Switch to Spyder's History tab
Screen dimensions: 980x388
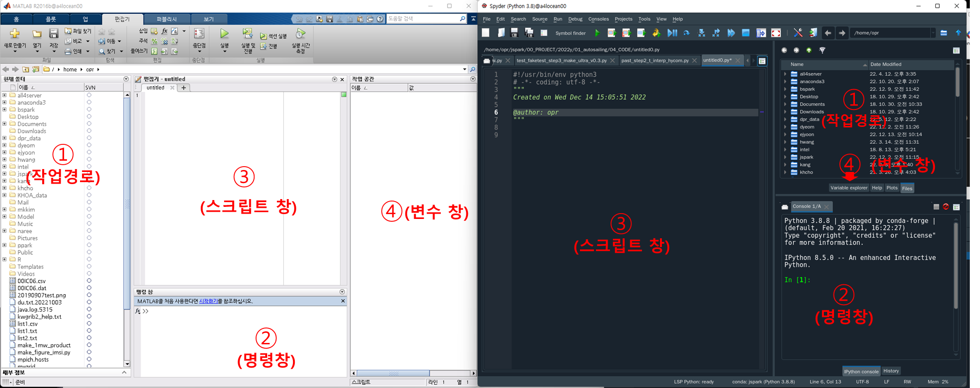click(891, 371)
